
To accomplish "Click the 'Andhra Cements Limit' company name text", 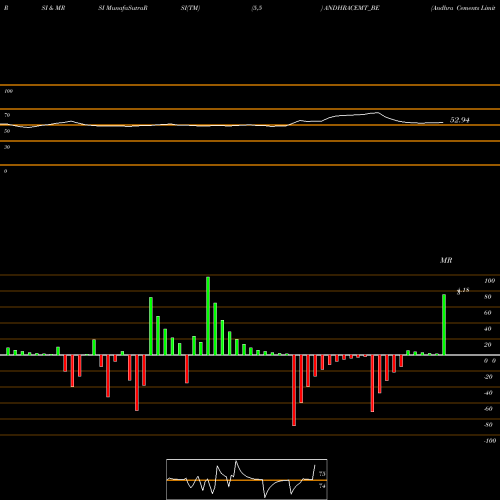I will coord(463,8).
